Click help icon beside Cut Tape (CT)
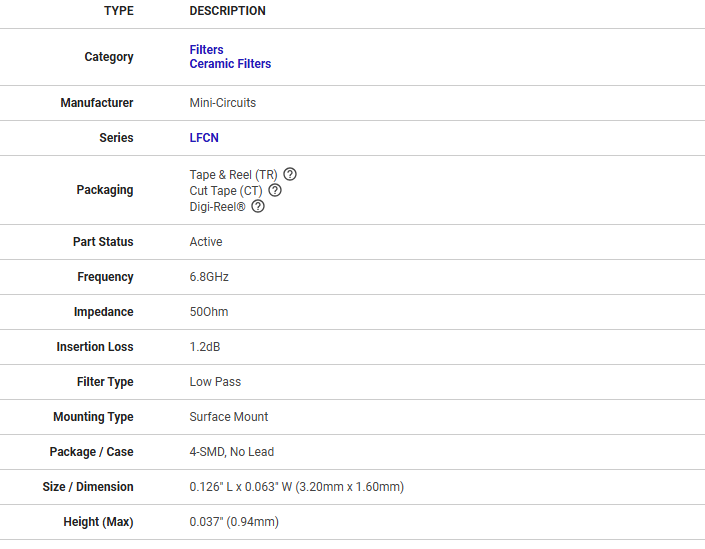705x549 pixels. click(x=275, y=190)
